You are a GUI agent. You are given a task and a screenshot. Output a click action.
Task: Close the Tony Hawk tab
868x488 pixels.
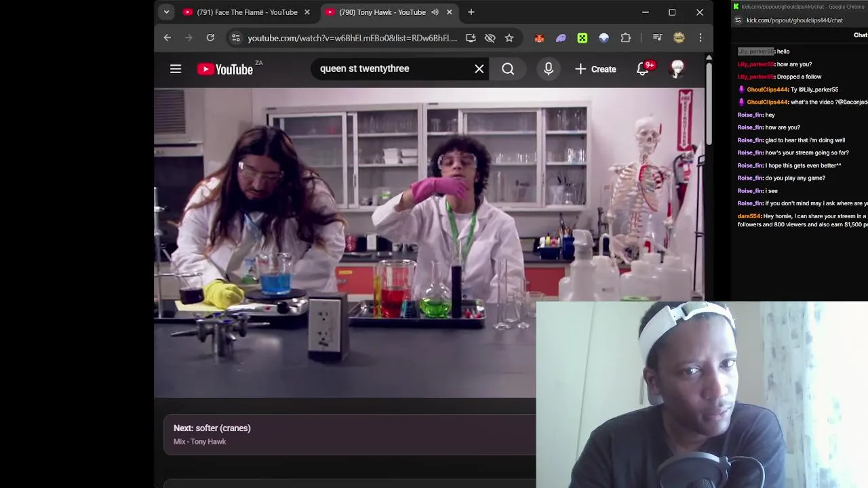(449, 12)
